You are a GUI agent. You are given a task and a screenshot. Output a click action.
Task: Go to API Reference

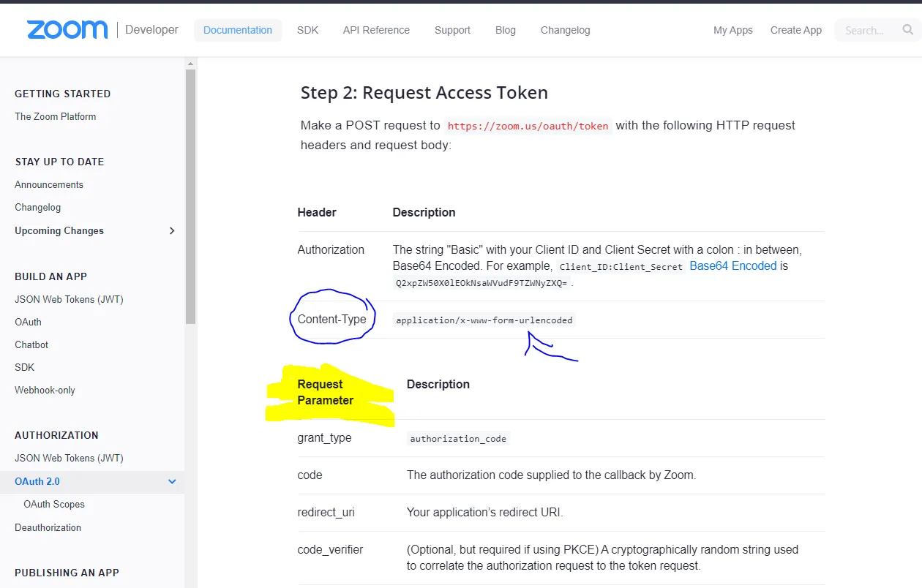[x=376, y=30]
